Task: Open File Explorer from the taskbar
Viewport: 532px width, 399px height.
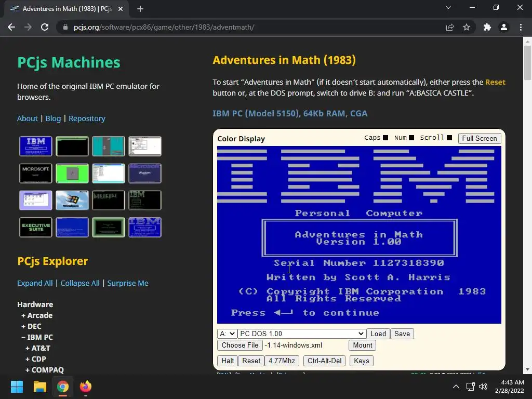Action: (39, 387)
